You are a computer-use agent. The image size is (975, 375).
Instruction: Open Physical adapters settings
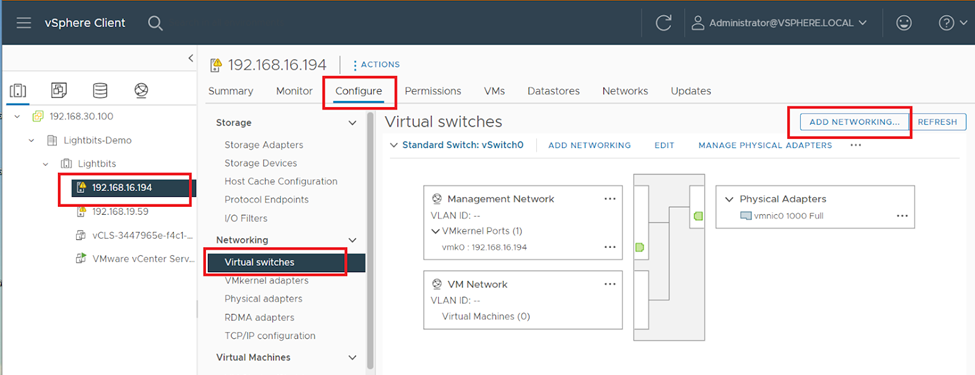[263, 299]
